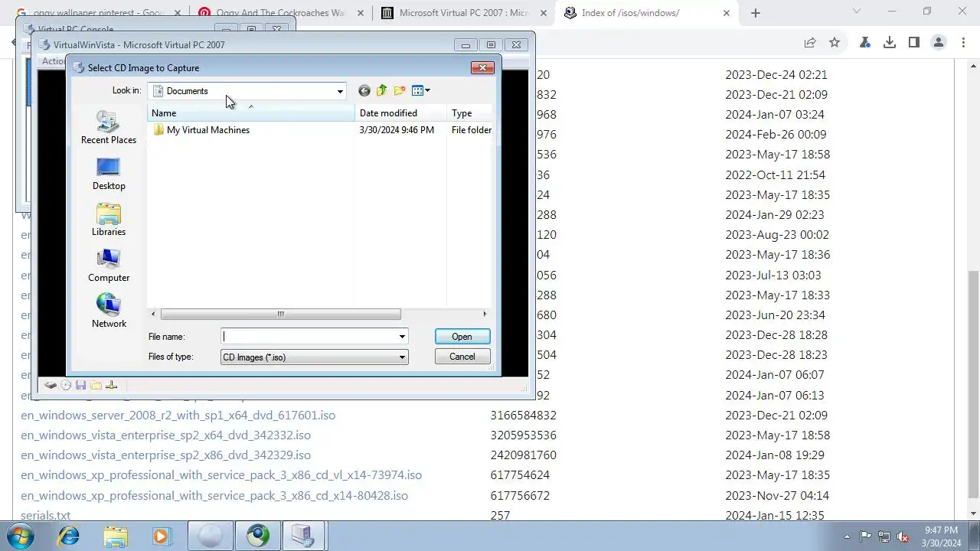Sort files by Date modified column
Viewport: 980px width, 551px height.
coord(400,113)
